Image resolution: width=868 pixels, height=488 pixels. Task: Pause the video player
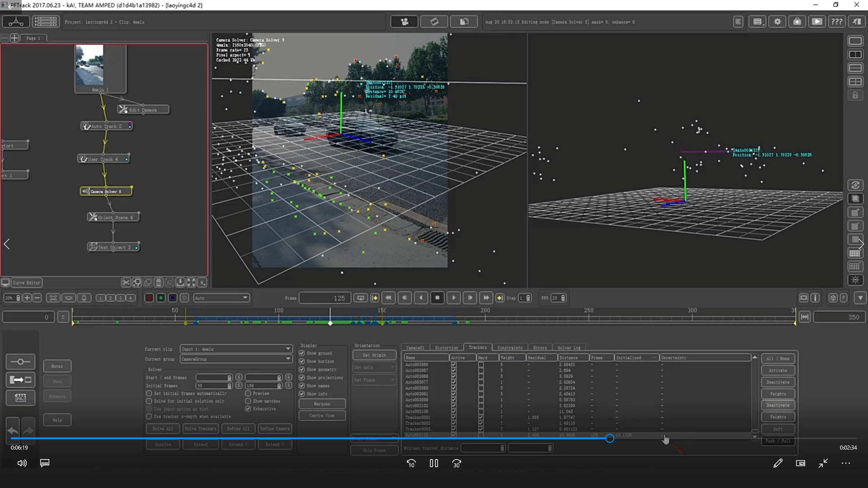(434, 463)
